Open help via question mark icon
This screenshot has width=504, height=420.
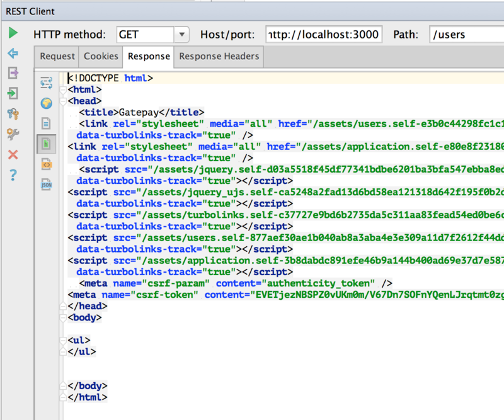[13, 175]
